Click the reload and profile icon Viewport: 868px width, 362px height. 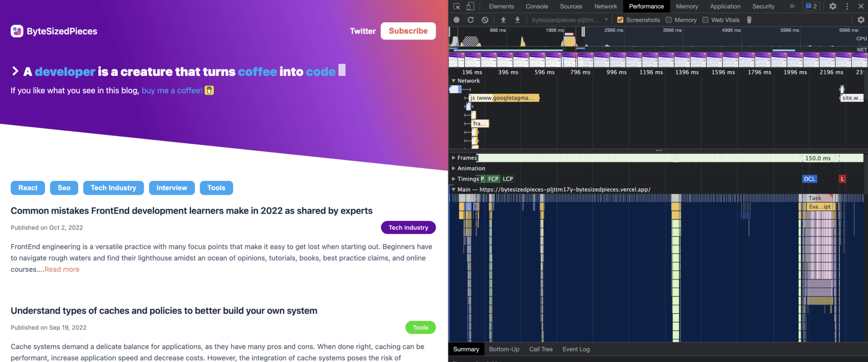(470, 20)
